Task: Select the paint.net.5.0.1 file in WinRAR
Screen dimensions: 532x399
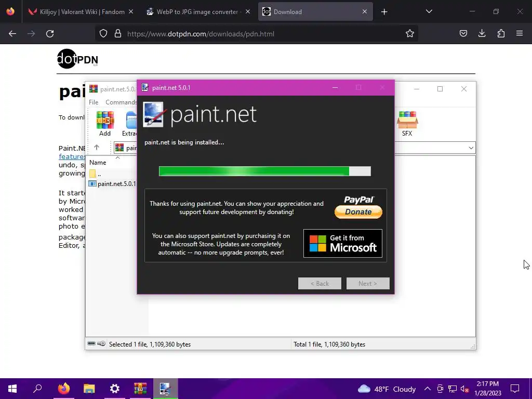Action: point(112,183)
